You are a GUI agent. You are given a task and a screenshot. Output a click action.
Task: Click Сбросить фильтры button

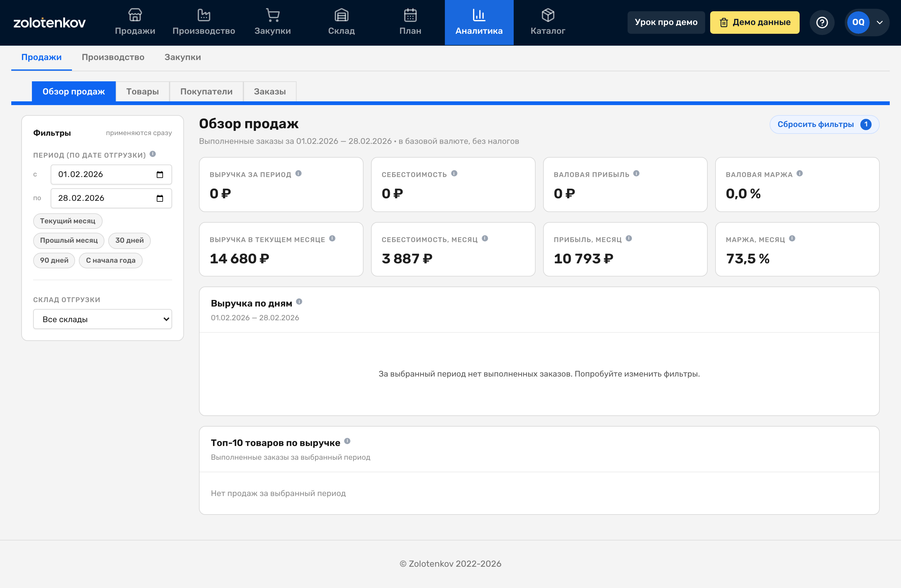pos(824,124)
